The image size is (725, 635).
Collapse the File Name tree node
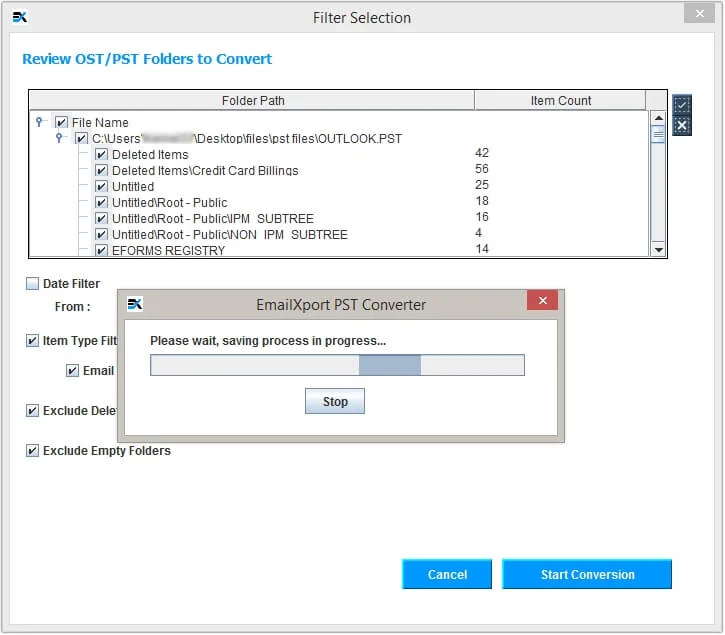point(40,122)
